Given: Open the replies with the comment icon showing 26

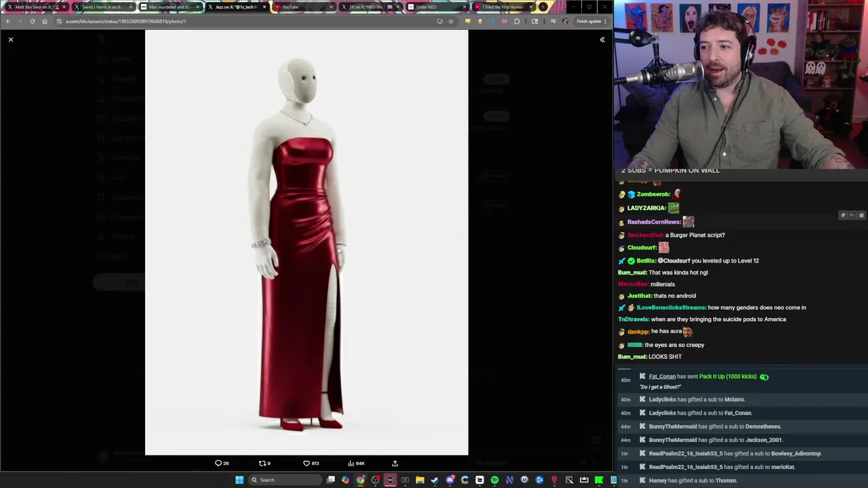Looking at the screenshot, I should coord(222,464).
